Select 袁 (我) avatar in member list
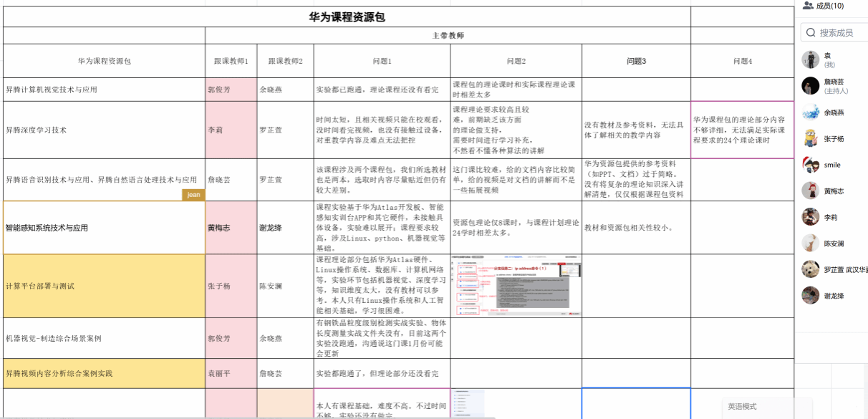868x419 pixels. pyautogui.click(x=810, y=59)
